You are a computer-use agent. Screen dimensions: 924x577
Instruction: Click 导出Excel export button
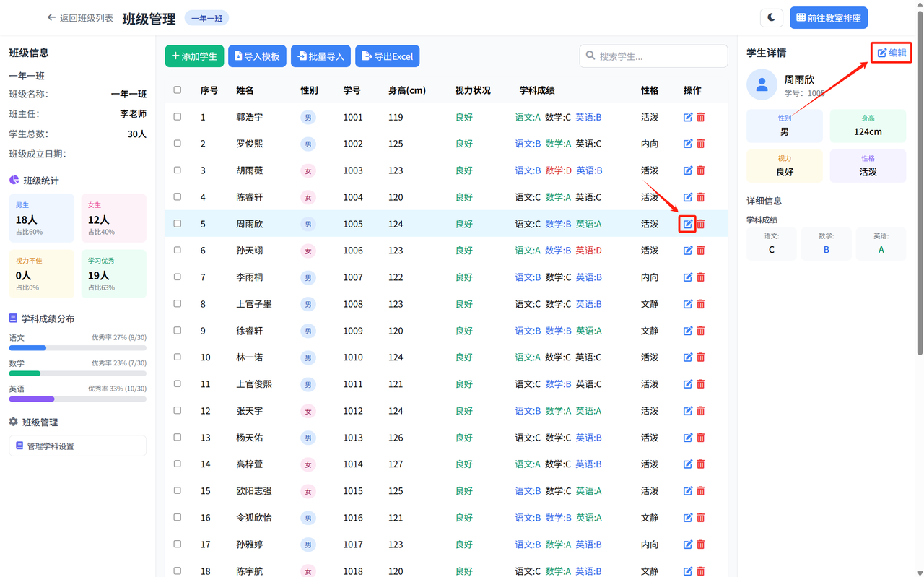387,56
